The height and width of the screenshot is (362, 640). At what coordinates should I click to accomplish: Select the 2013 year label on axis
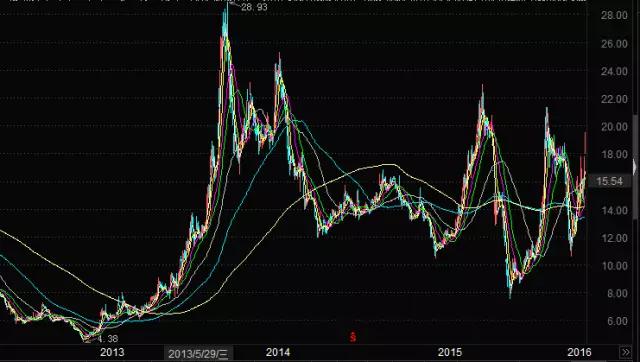112,352
